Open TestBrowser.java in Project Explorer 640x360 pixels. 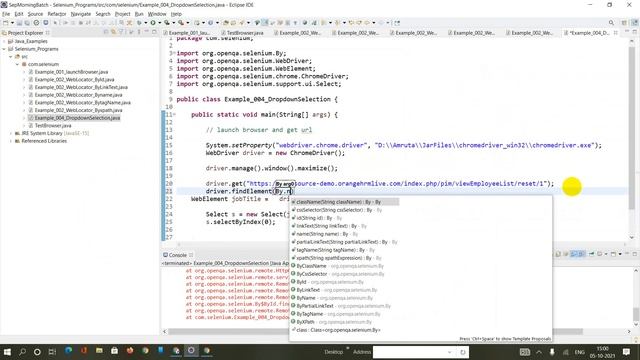pos(53,126)
